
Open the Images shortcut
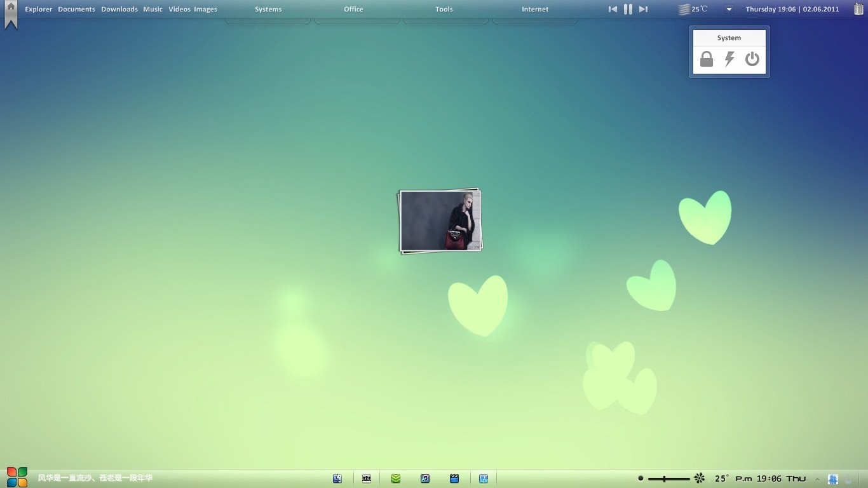[205, 10]
